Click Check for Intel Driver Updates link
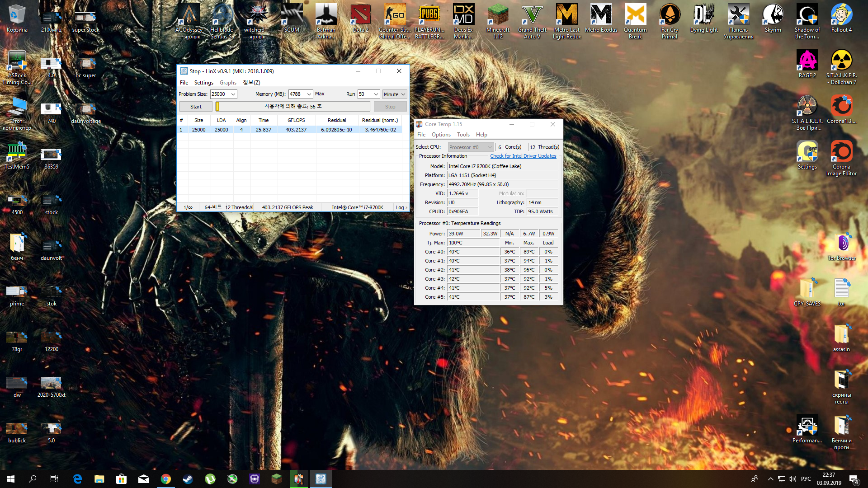 click(x=523, y=156)
